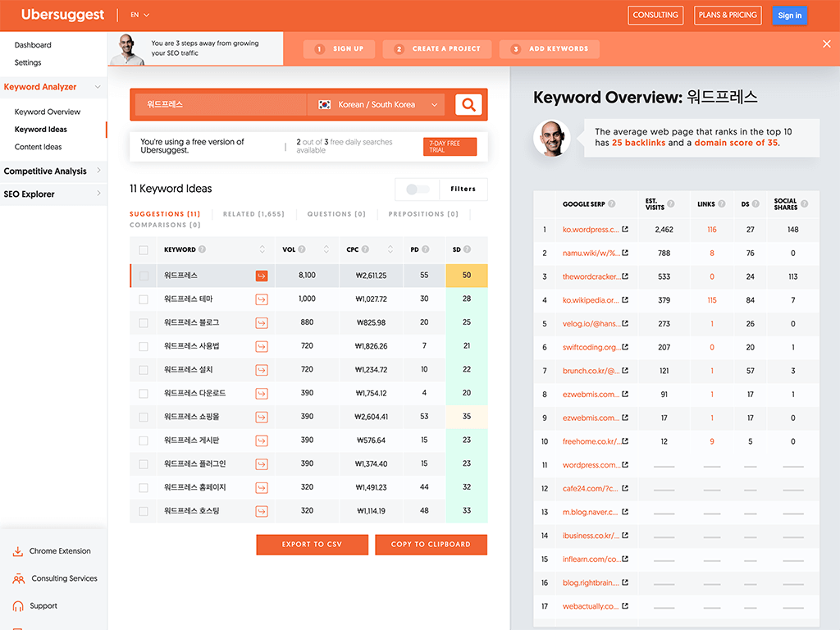Screen dimensions: 840x630
Task: Click help icon next to KEYWORD header
Action: tap(202, 249)
